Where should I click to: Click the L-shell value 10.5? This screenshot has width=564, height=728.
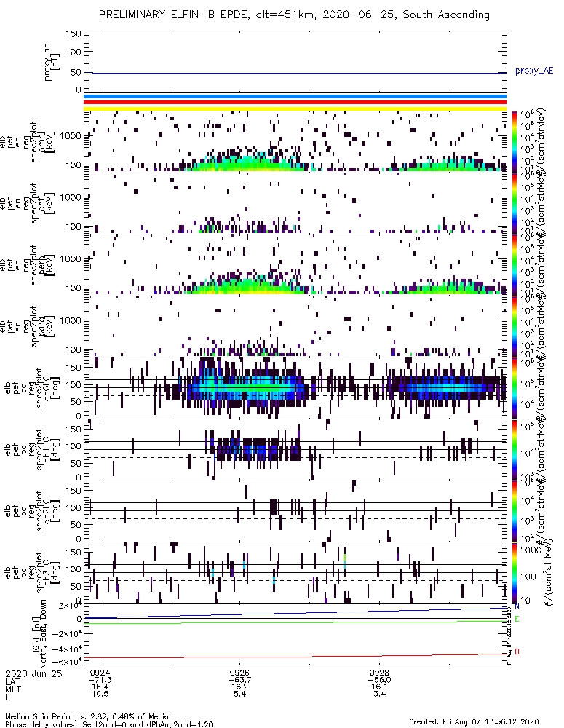(x=100, y=694)
